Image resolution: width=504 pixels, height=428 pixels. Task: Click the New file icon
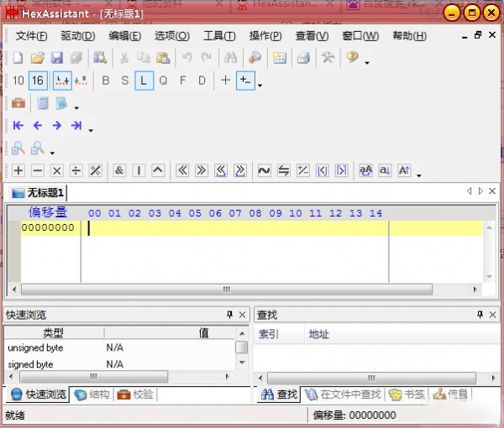click(x=18, y=58)
